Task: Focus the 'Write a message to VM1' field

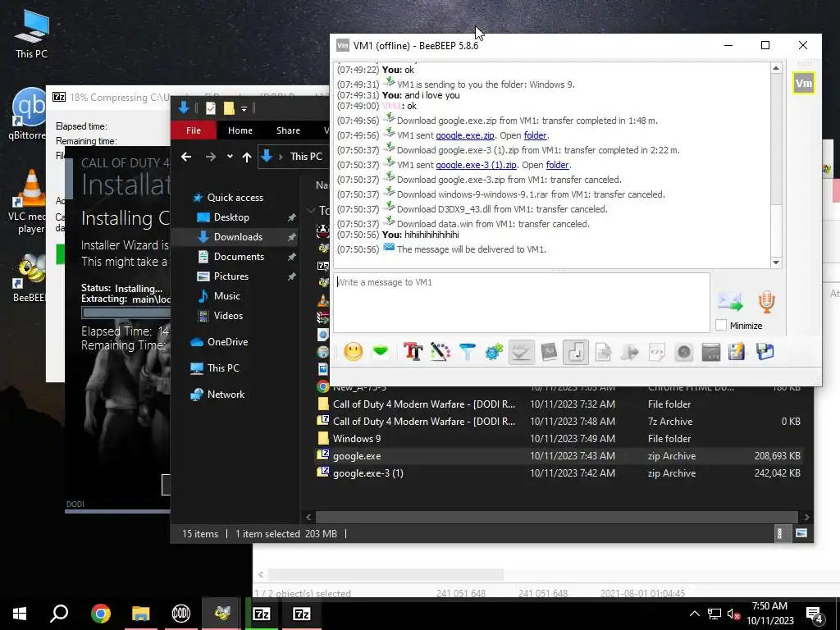Action: tap(522, 303)
